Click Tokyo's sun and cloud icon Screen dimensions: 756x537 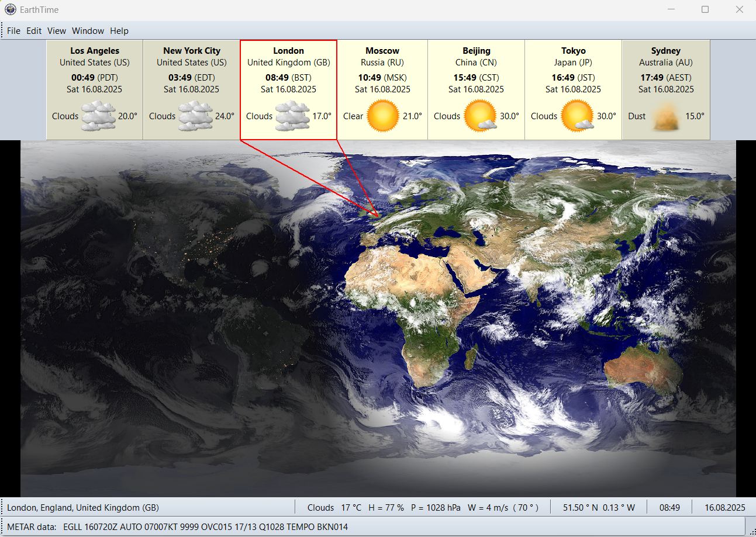click(577, 116)
